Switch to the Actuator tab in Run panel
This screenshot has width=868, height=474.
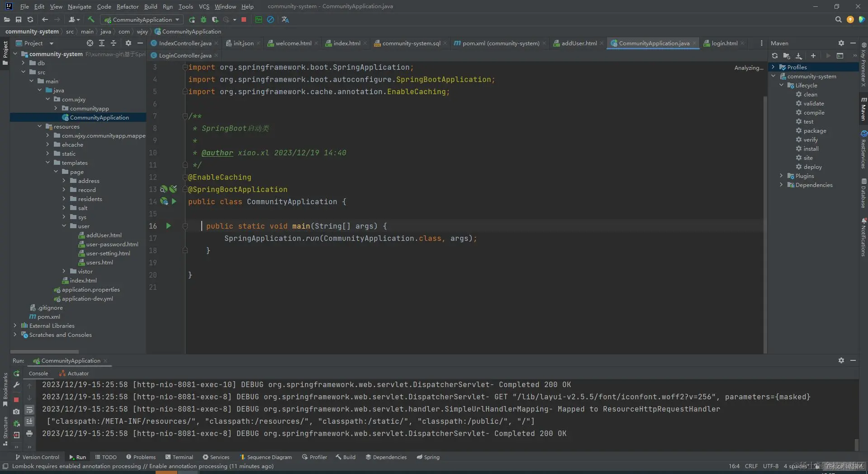point(74,373)
